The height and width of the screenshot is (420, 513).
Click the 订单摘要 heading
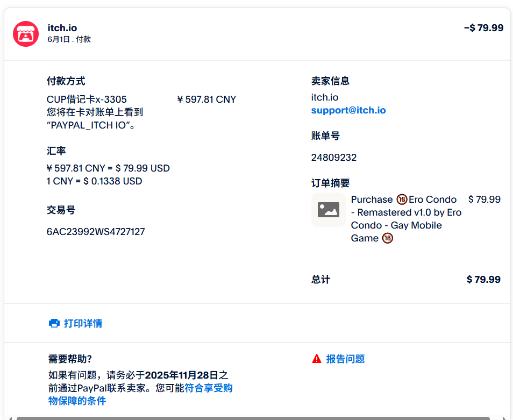pos(331,183)
